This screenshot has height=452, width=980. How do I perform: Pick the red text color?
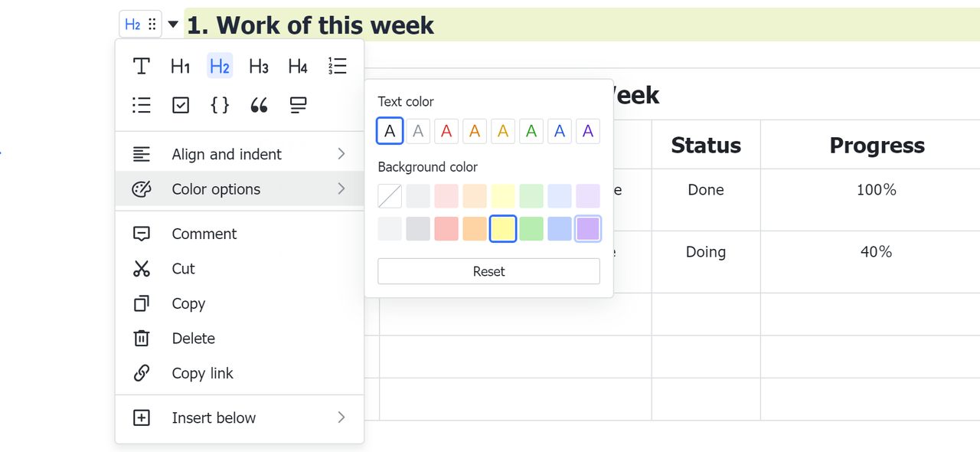coord(446,131)
